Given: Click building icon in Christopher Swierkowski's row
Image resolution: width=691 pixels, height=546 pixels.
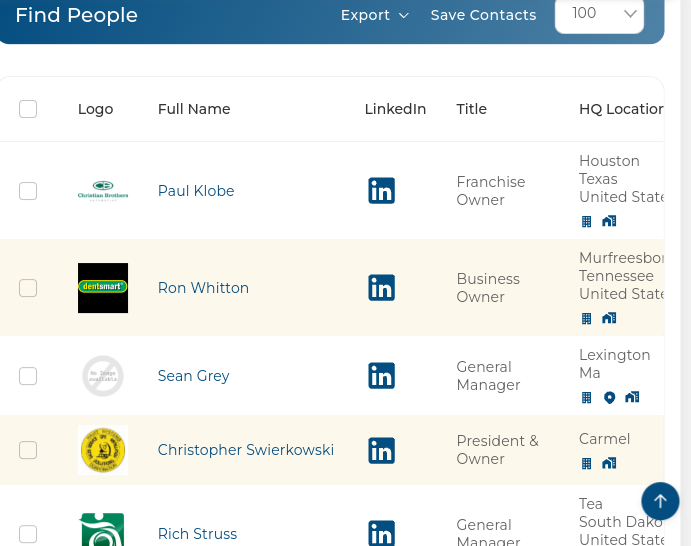Looking at the screenshot, I should (586, 464).
